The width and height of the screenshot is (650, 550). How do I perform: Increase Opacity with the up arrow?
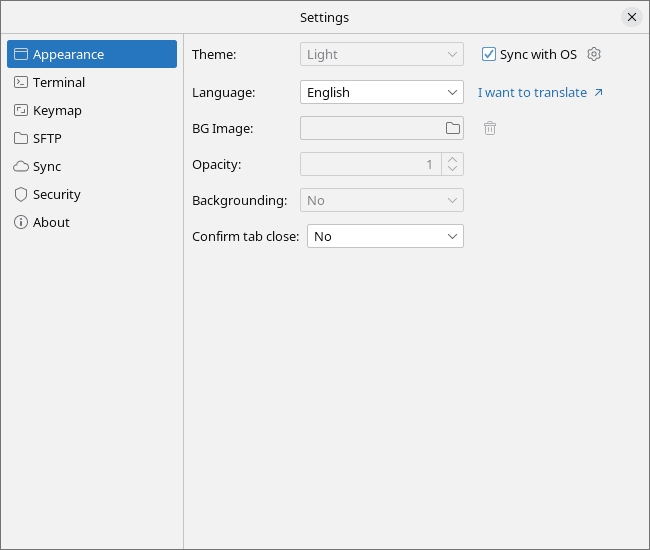453,159
